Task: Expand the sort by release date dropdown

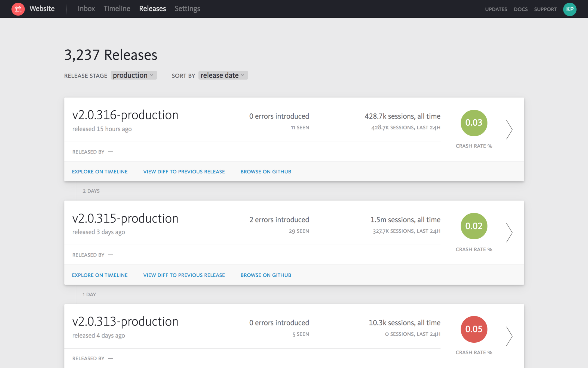Action: click(x=223, y=75)
